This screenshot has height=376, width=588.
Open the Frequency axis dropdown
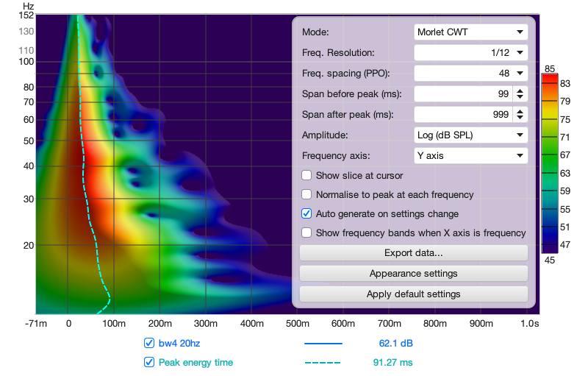(470, 156)
